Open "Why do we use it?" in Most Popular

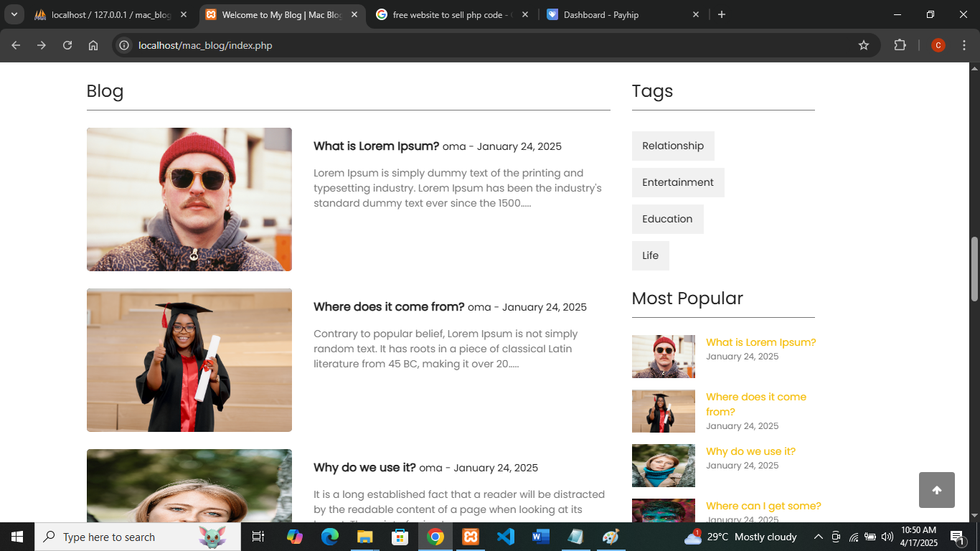click(750, 451)
